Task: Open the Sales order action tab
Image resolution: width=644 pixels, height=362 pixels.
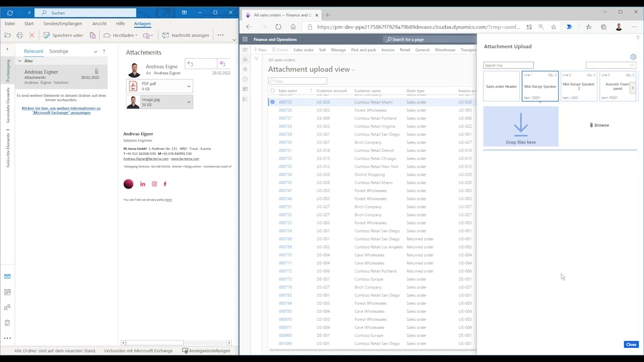Action: click(303, 50)
